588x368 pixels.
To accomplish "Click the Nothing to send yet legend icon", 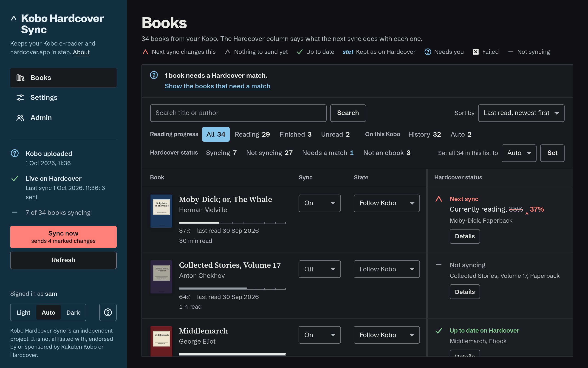I will (x=227, y=52).
